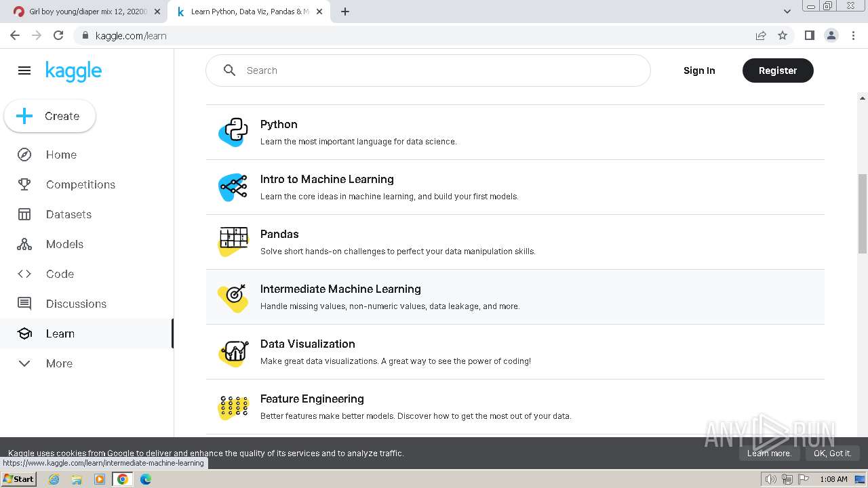The height and width of the screenshot is (488, 868).
Task: Open the tab search dropdown
Action: pyautogui.click(x=787, y=12)
